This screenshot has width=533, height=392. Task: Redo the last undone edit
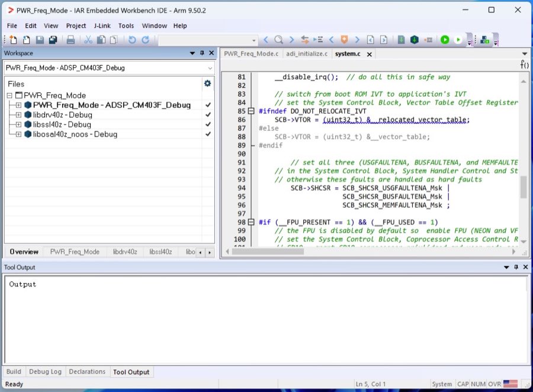click(x=146, y=40)
